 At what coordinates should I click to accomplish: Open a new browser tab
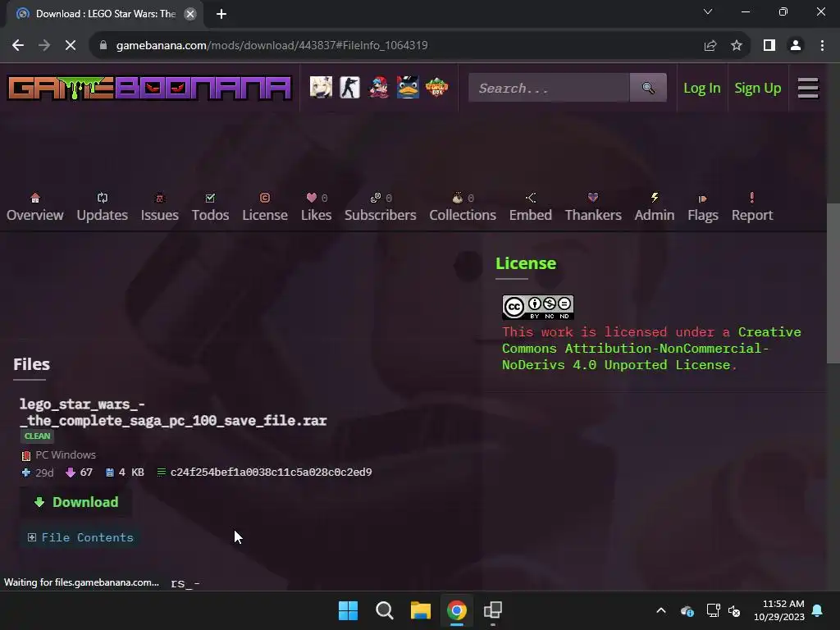click(x=221, y=14)
